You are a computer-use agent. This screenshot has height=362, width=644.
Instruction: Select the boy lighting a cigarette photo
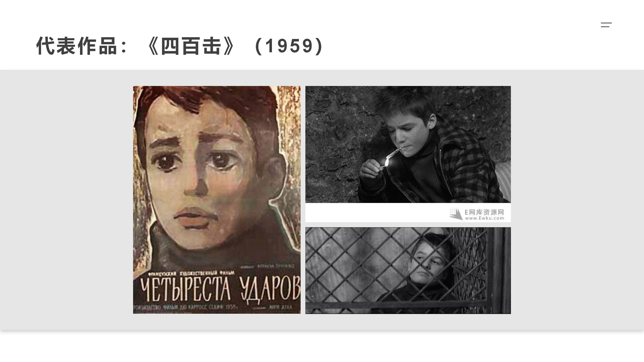[x=408, y=144]
